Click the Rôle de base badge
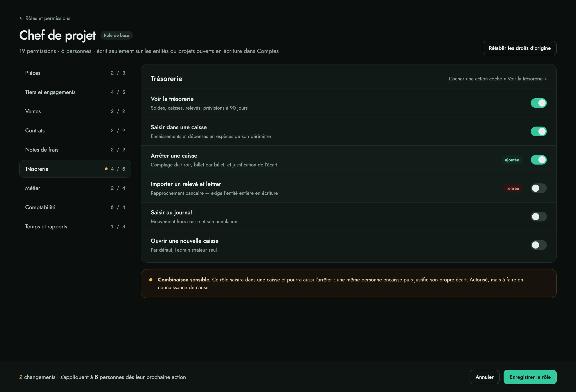Image resolution: width=576 pixels, height=392 pixels. [x=117, y=35]
